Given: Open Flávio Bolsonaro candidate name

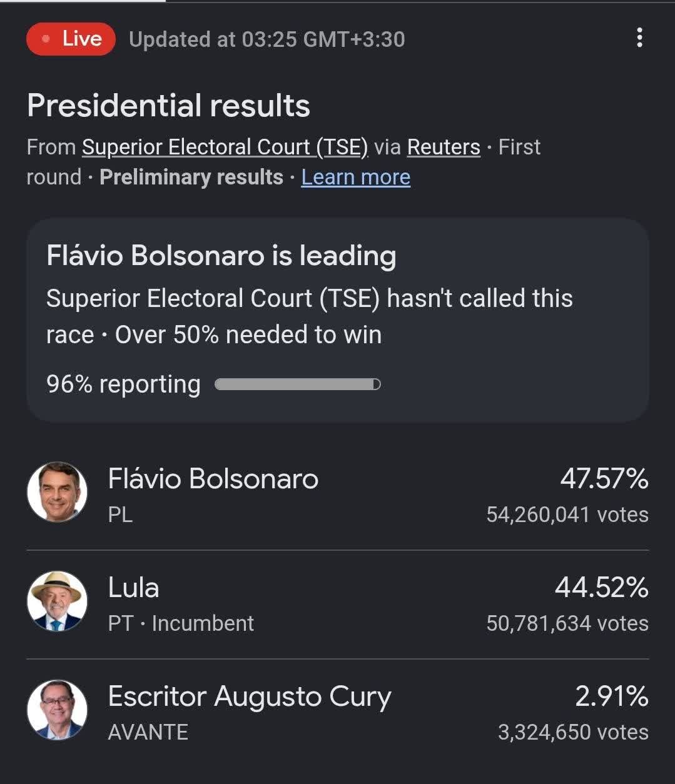Looking at the screenshot, I should (213, 479).
